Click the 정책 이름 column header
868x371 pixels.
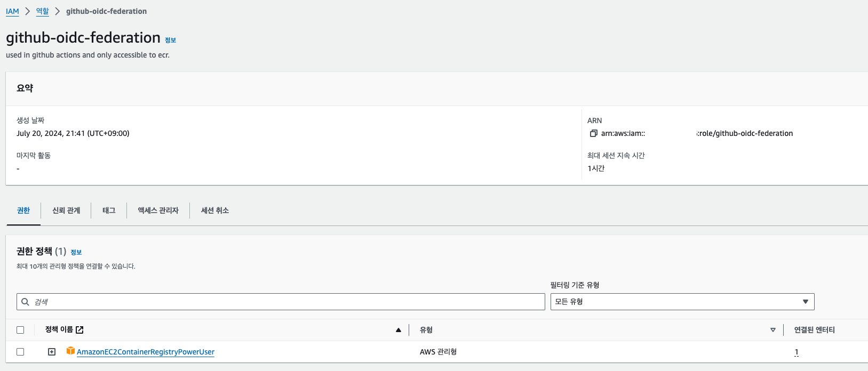[x=59, y=329]
